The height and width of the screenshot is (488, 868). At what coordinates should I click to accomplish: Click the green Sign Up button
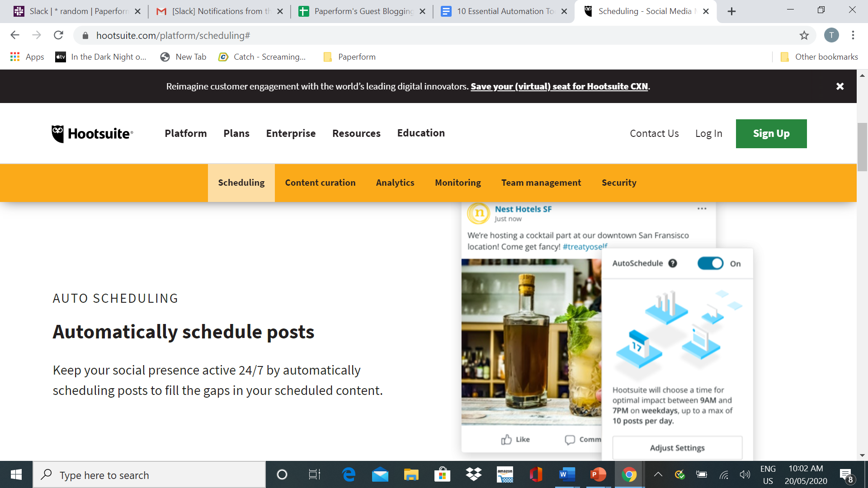pyautogui.click(x=771, y=134)
